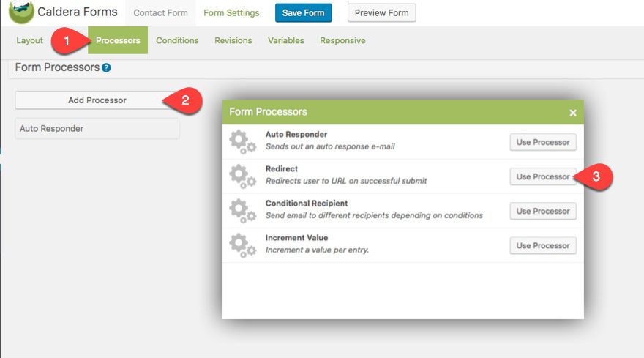Click the Add Processor button
Viewport: 644px width, 358px height.
click(97, 100)
